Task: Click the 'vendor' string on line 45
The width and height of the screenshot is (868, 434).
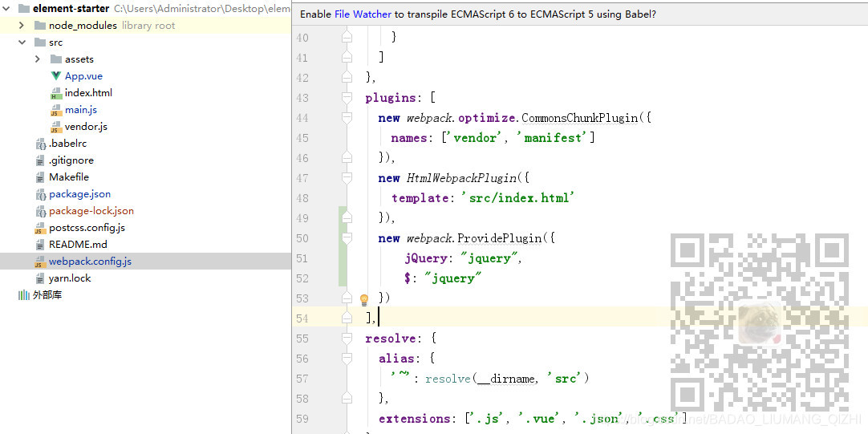Action: 473,138
